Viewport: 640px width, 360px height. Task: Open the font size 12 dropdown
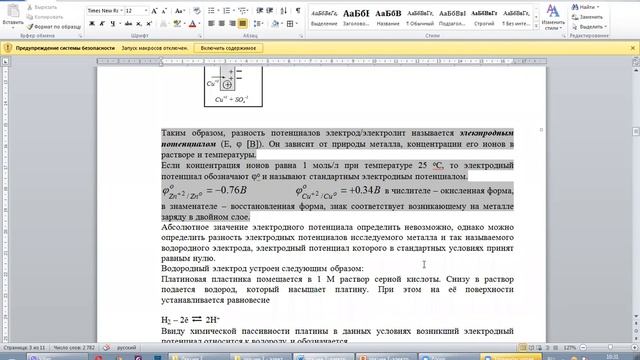(x=146, y=11)
